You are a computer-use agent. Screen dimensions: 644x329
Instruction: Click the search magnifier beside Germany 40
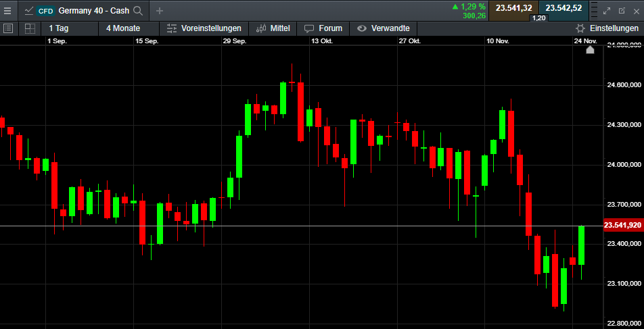(138, 11)
